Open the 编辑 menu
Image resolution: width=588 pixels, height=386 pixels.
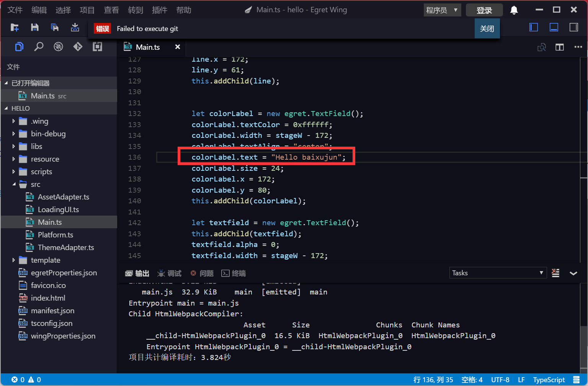[39, 10]
